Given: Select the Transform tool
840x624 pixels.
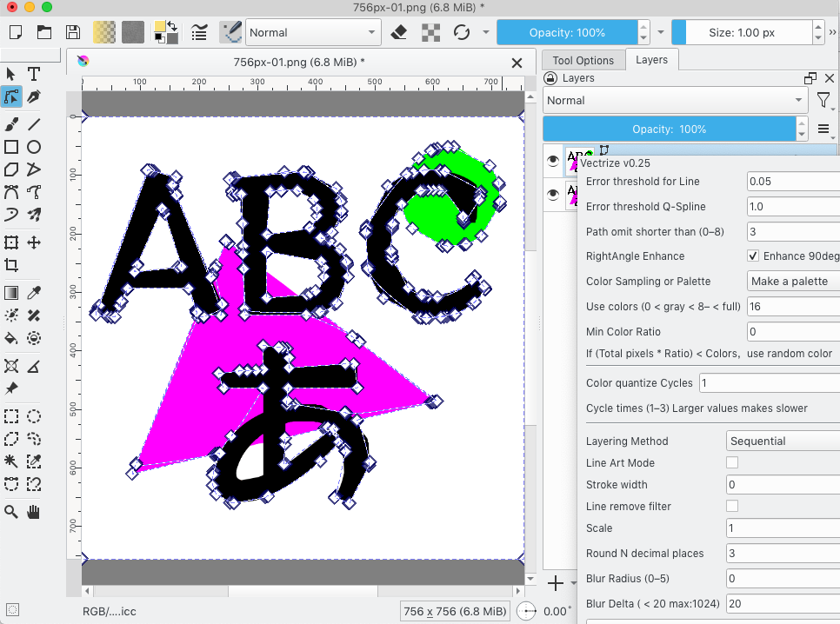Looking at the screenshot, I should tap(11, 242).
